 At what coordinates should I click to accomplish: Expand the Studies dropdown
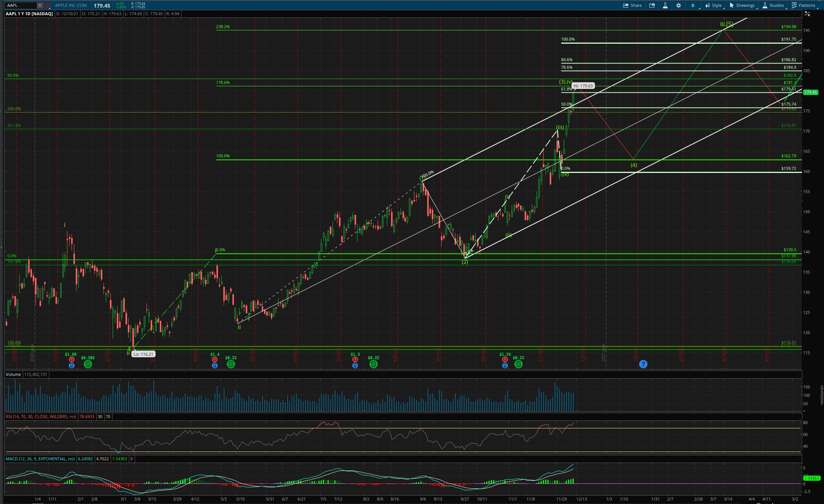point(773,5)
